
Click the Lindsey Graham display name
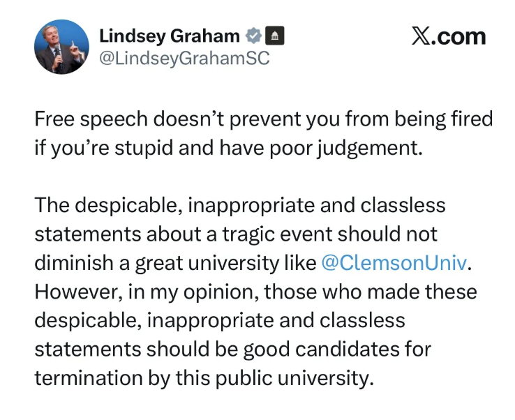(170, 36)
